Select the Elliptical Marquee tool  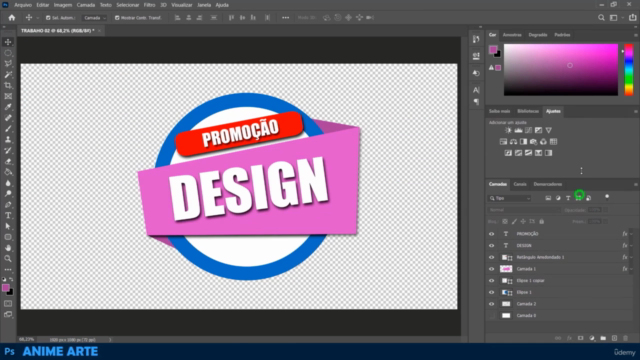[x=8, y=53]
